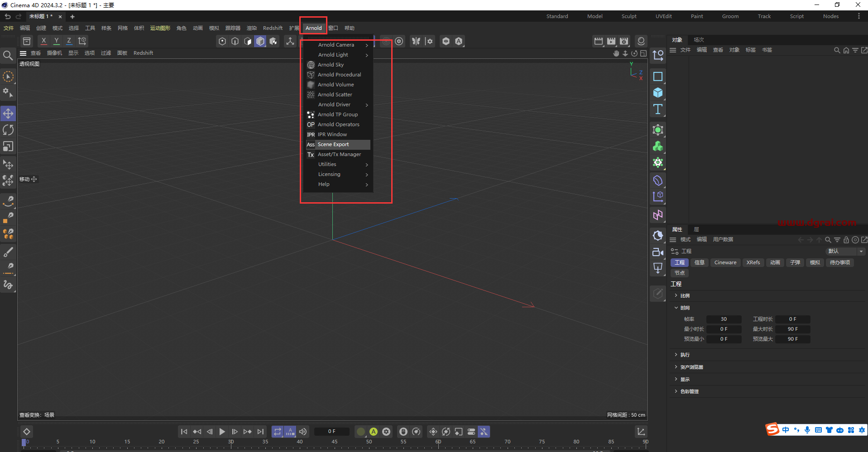Screen dimensions: 868x452
Task: Toggle X axis lock
Action: coord(43,41)
